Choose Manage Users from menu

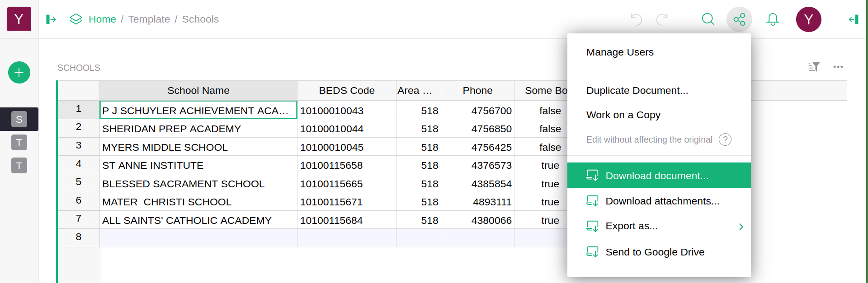(620, 52)
